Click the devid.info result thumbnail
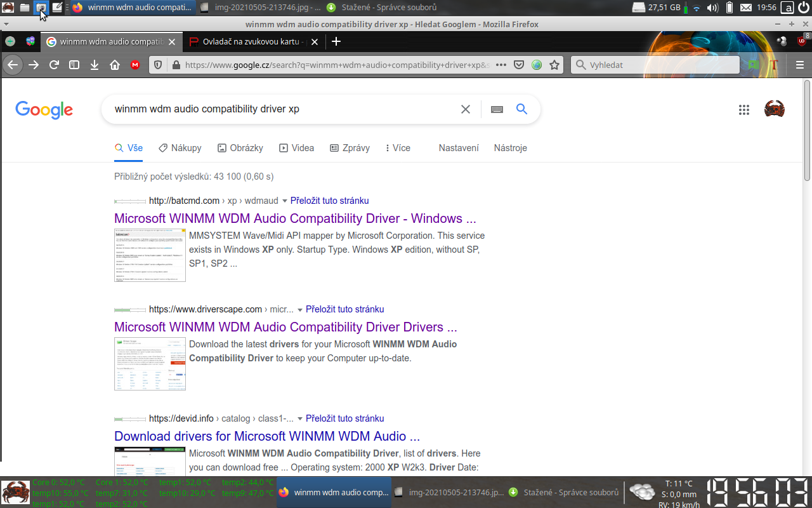This screenshot has width=812, height=508. tap(150, 461)
